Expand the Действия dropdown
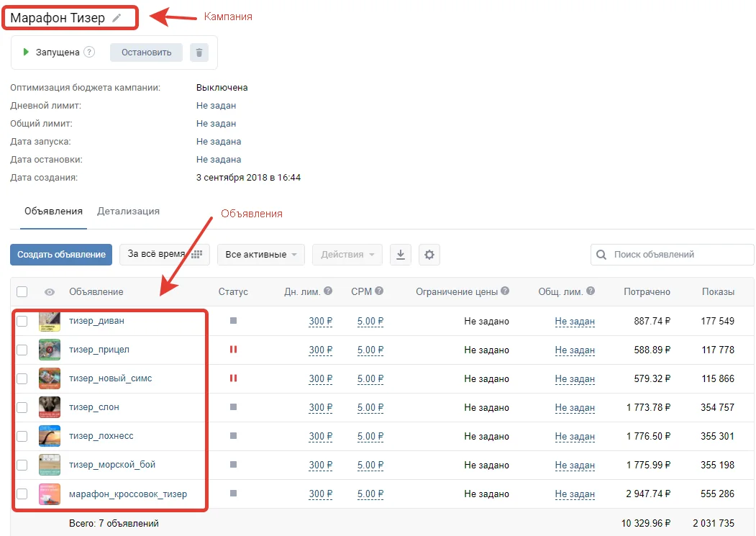756x536 pixels. (347, 254)
